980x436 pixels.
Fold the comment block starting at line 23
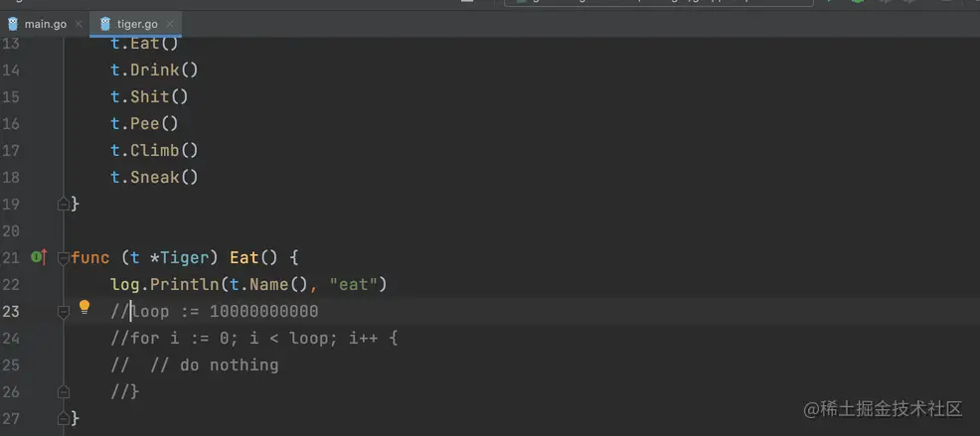[x=64, y=311]
